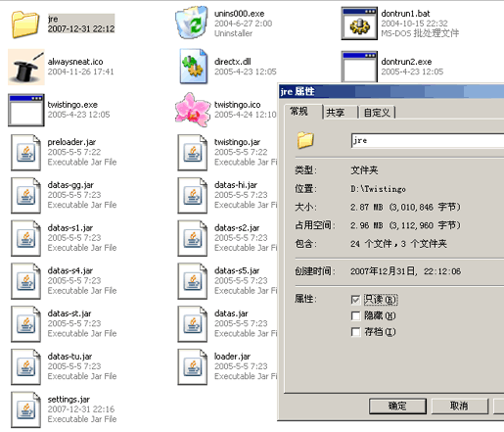504x432 pixels.
Task: Click the datas-tu.jar file icon
Action: pos(26,366)
